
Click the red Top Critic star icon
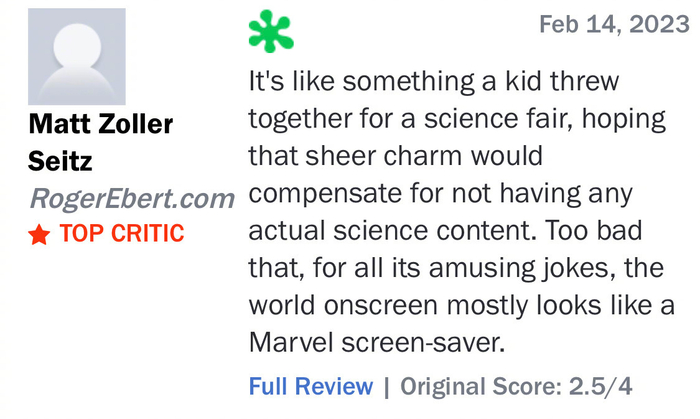pyautogui.click(x=39, y=235)
